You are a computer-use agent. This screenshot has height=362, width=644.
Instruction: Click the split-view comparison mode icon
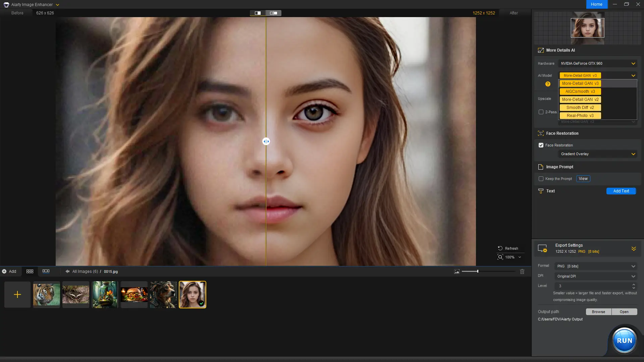tap(258, 13)
